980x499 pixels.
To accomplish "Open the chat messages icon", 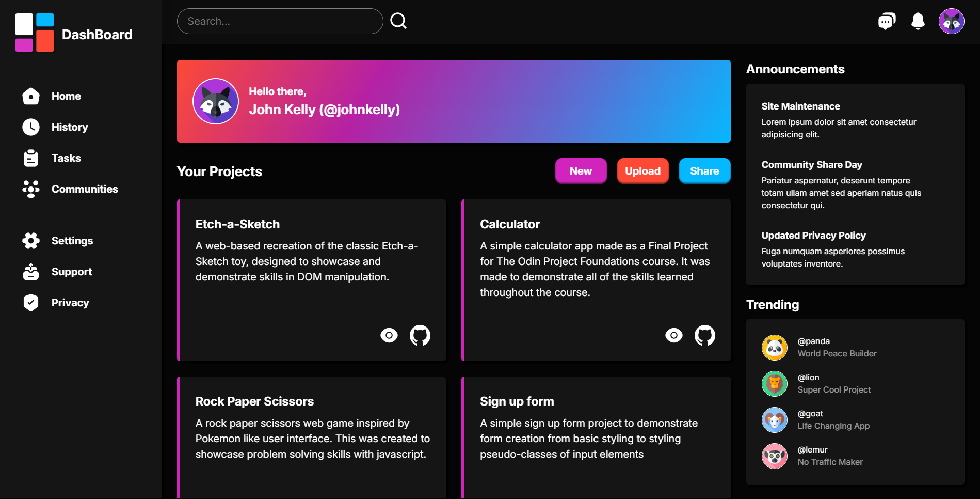I will (x=887, y=21).
